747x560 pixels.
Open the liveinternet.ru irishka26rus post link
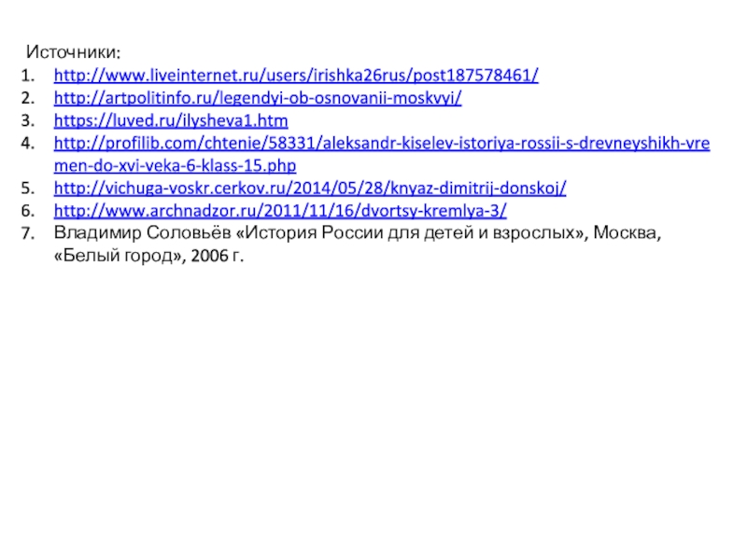[x=296, y=76]
